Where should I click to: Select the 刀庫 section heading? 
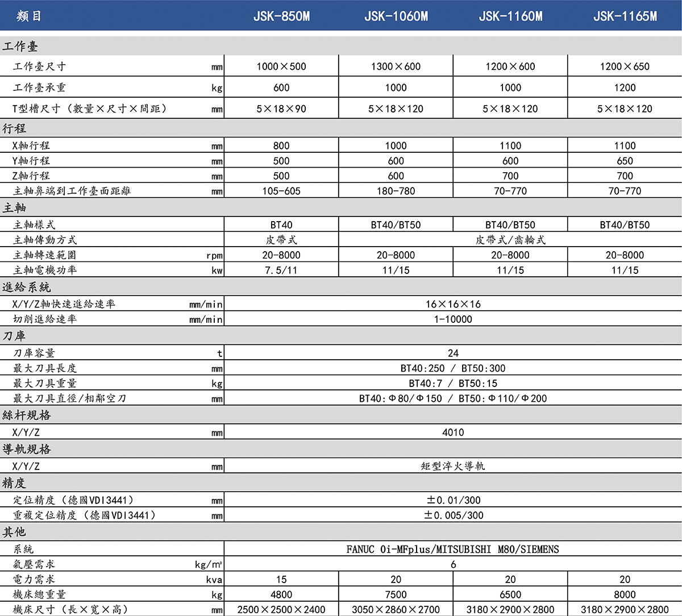pos(14,336)
